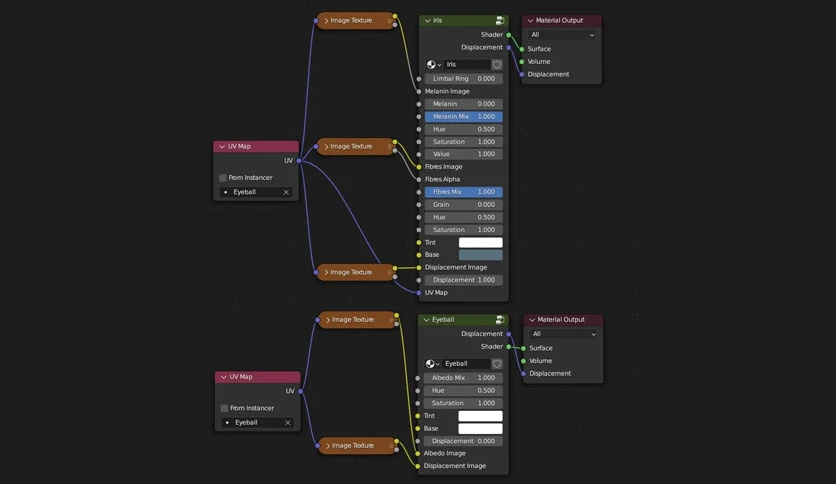
Task: Click the Value 1.000 field in Iris node
Action: [463, 154]
